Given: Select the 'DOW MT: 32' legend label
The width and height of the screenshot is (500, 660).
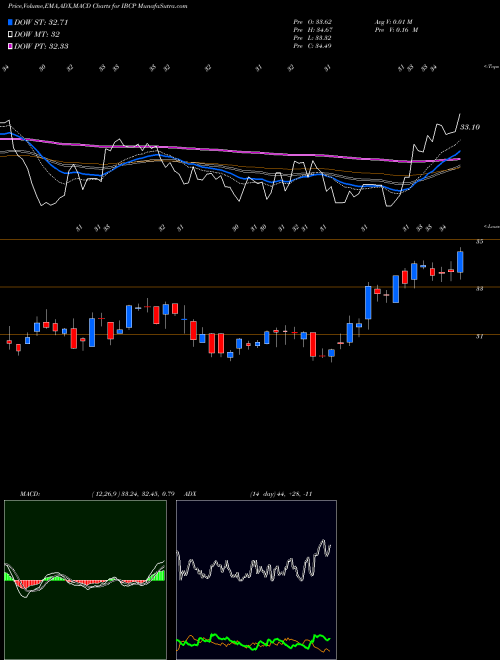Looking at the screenshot, I should coord(37,34).
